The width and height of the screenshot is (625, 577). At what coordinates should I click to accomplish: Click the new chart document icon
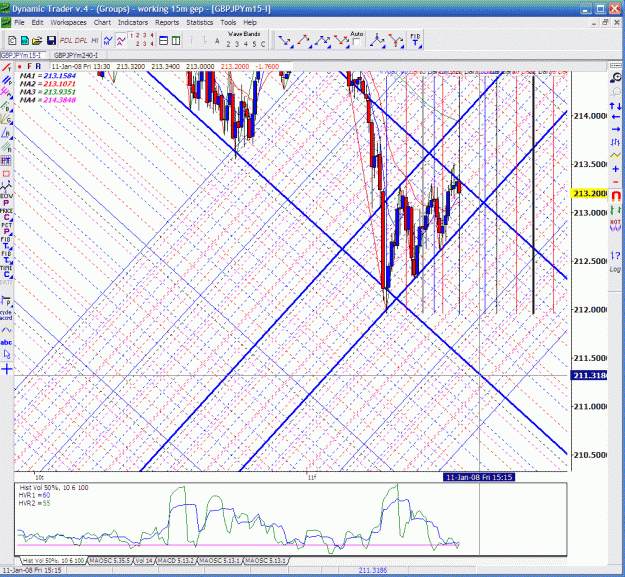pos(12,40)
